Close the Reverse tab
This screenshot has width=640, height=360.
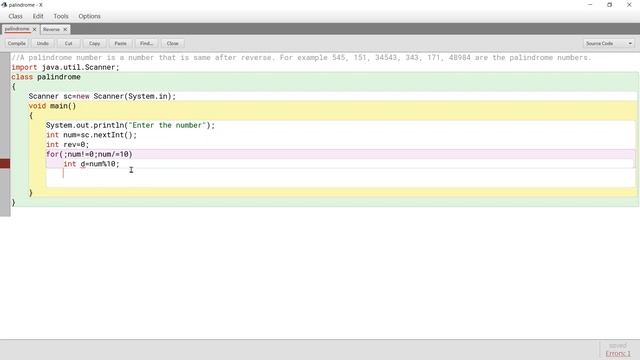[x=65, y=29]
